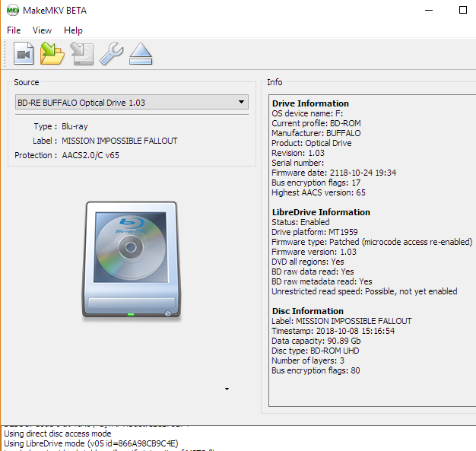
Task: Click the Drive Information heading
Action: pyautogui.click(x=310, y=103)
